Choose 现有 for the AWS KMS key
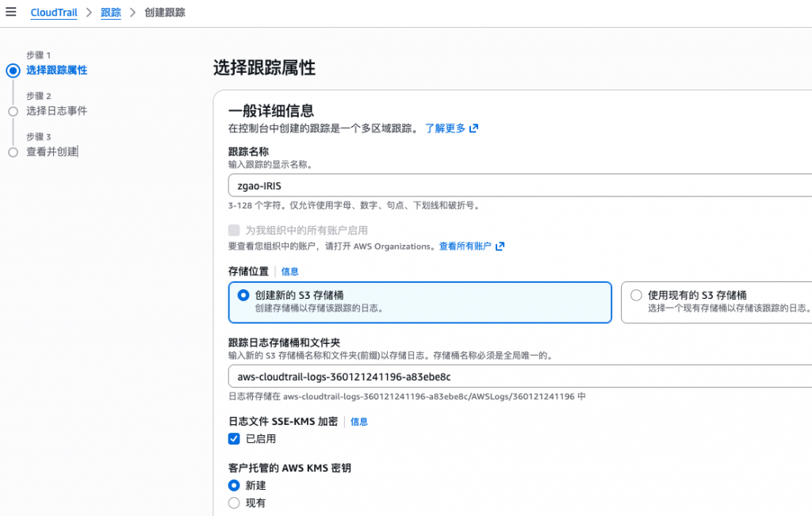812x516 pixels. click(x=234, y=503)
